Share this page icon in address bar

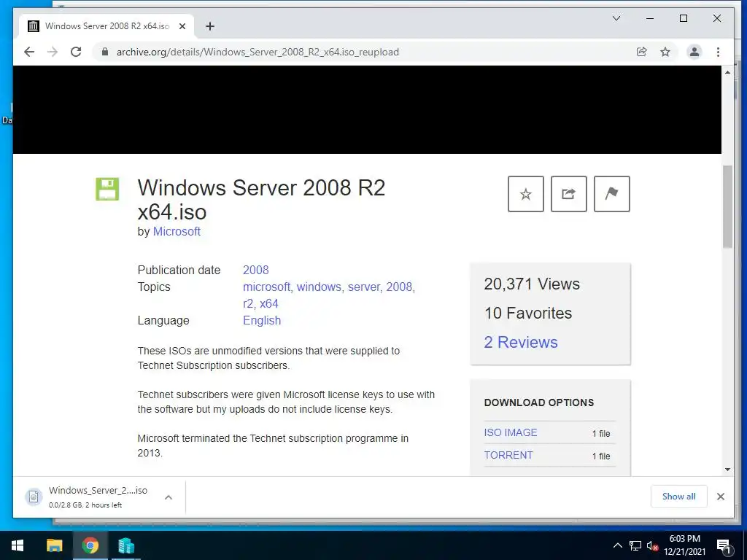click(642, 52)
